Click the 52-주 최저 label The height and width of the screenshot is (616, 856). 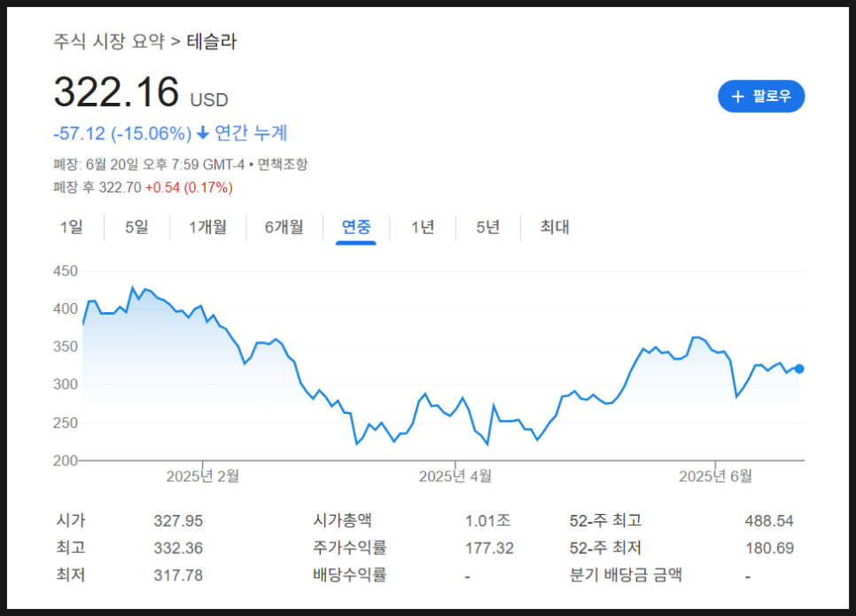pyautogui.click(x=605, y=547)
